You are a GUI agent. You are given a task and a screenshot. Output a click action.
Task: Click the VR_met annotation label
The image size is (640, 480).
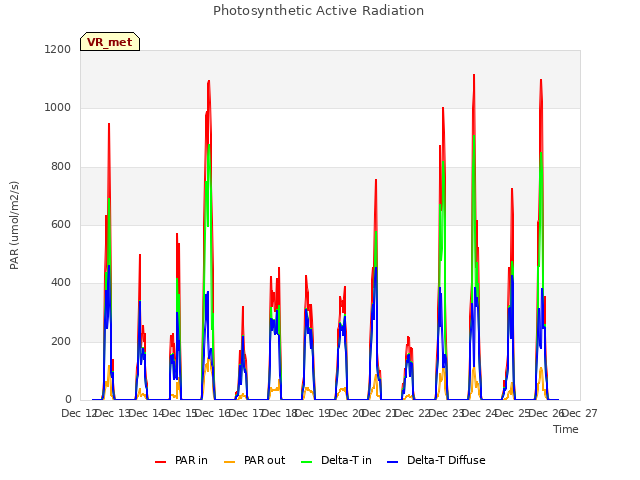click(110, 42)
